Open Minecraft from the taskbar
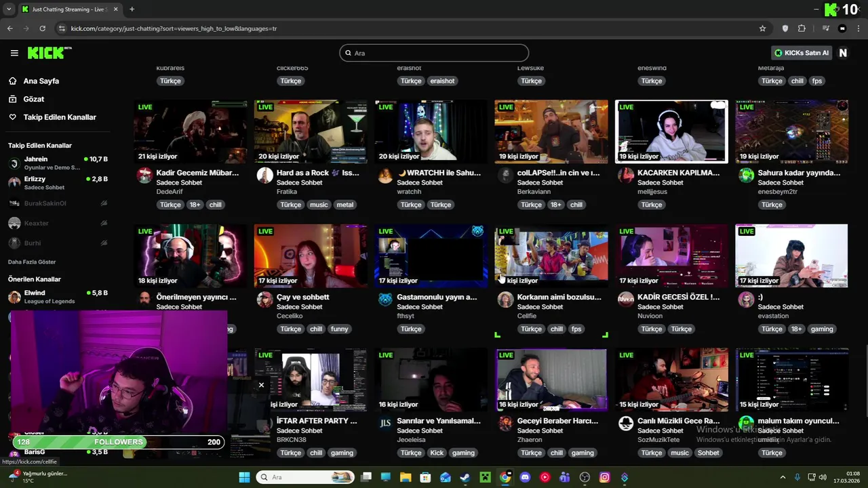The width and height of the screenshot is (868, 488). coord(485,477)
